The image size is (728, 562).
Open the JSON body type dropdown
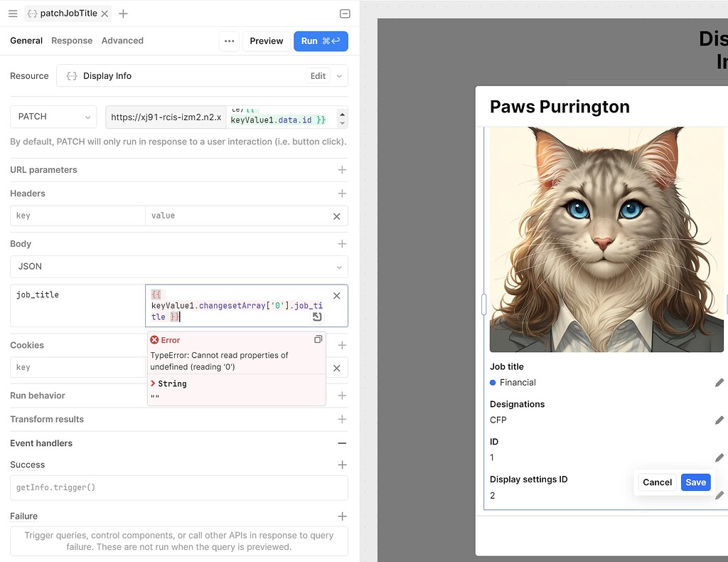coord(178,267)
